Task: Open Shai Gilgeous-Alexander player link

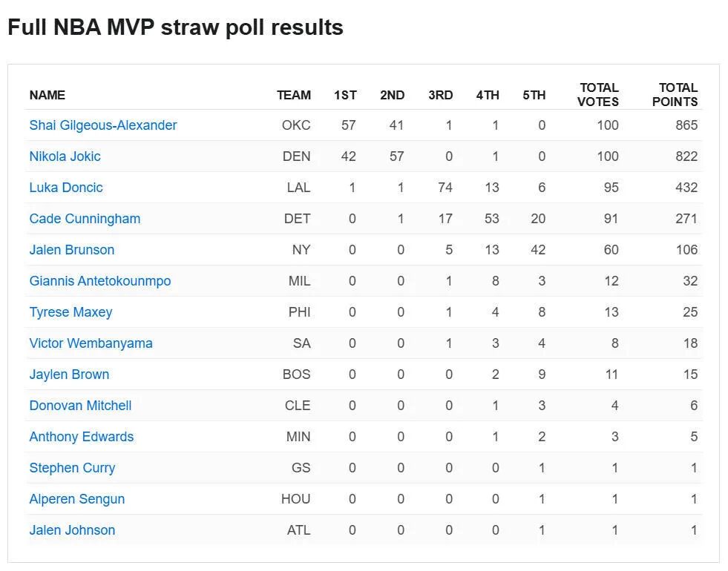Action: [103, 125]
